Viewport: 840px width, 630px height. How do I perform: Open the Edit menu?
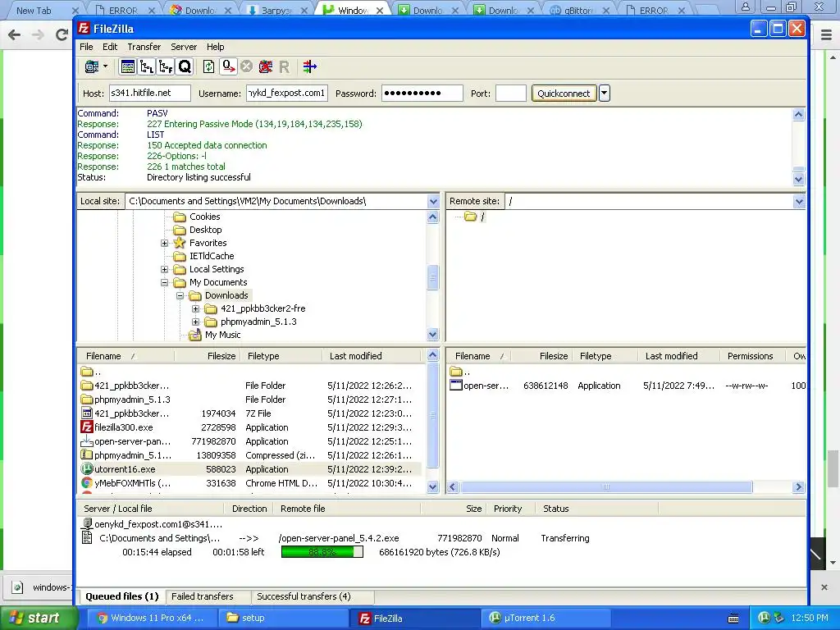(110, 47)
